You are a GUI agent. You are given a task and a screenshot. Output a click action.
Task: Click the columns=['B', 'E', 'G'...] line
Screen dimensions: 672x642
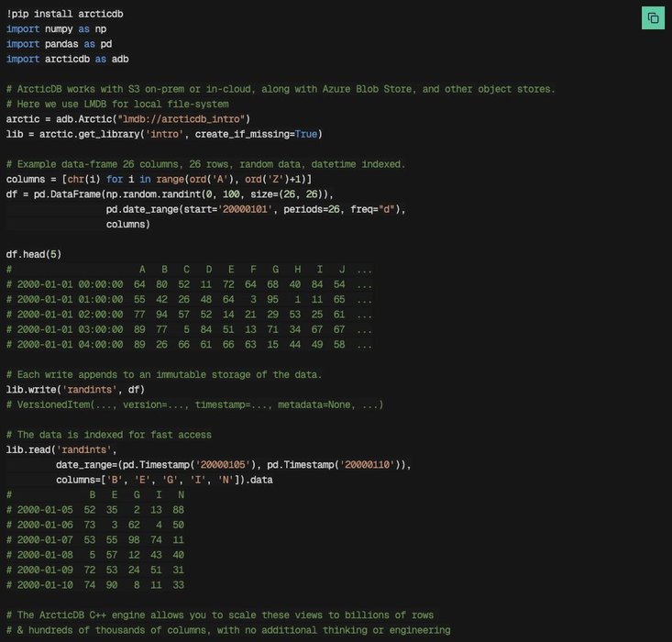pos(164,480)
